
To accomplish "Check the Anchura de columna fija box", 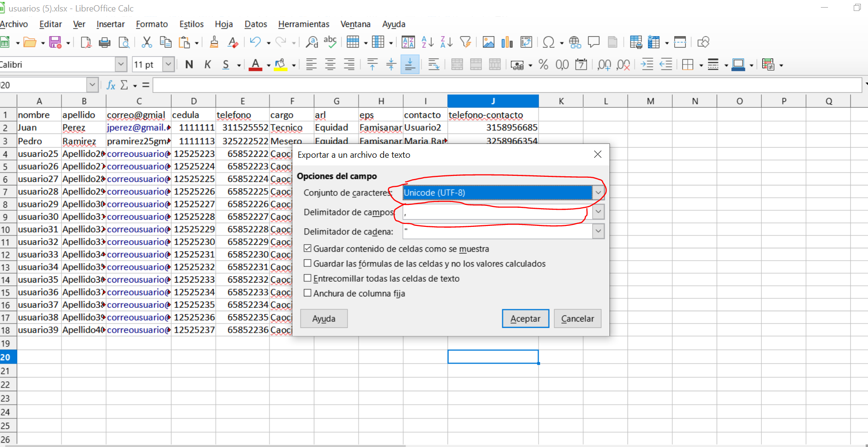I will coord(308,293).
